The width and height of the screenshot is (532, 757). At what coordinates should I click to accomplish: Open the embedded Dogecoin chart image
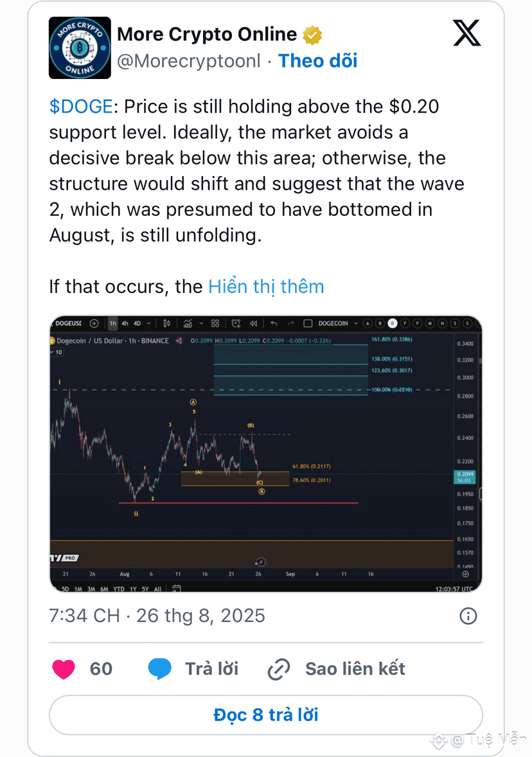[266, 454]
